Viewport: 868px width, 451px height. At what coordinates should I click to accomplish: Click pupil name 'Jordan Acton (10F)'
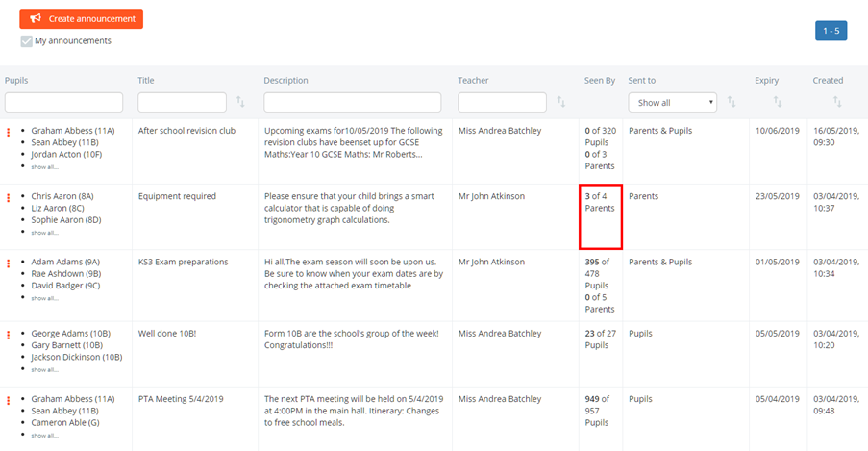[x=66, y=154]
